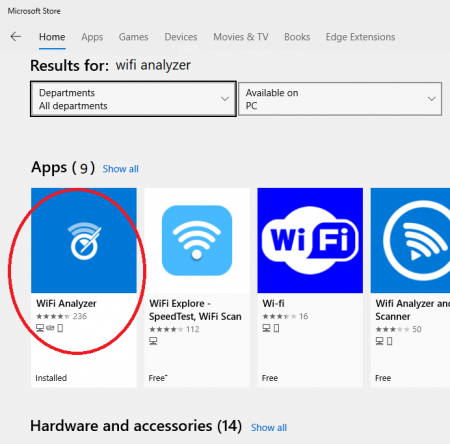Click the WiFi Analyzer app title
Screen dimensions: 450x444
click(x=66, y=304)
